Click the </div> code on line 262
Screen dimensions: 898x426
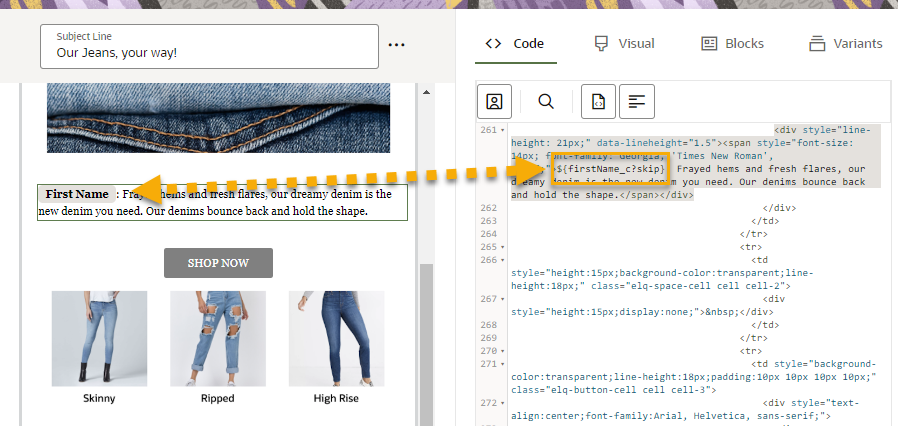(779, 208)
